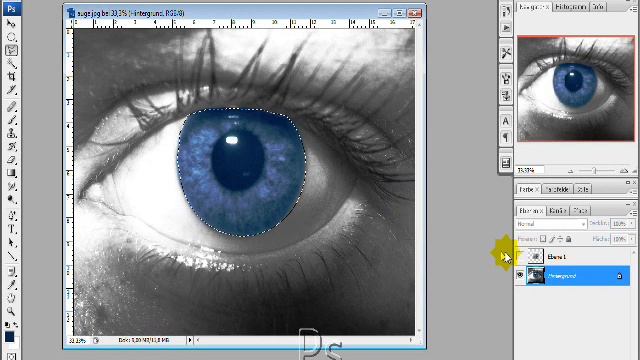The width and height of the screenshot is (640, 360).
Task: Open the Brushes panel dock icon
Action: coord(506,78)
